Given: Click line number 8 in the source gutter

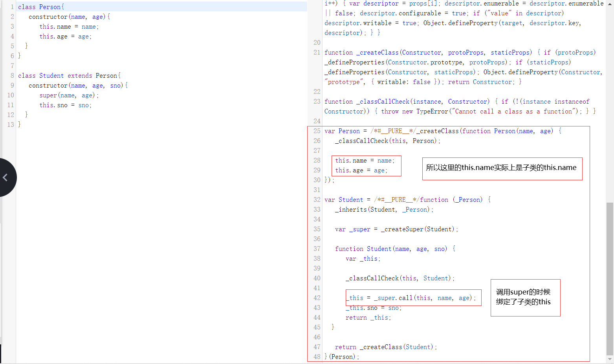Looking at the screenshot, I should pos(12,75).
